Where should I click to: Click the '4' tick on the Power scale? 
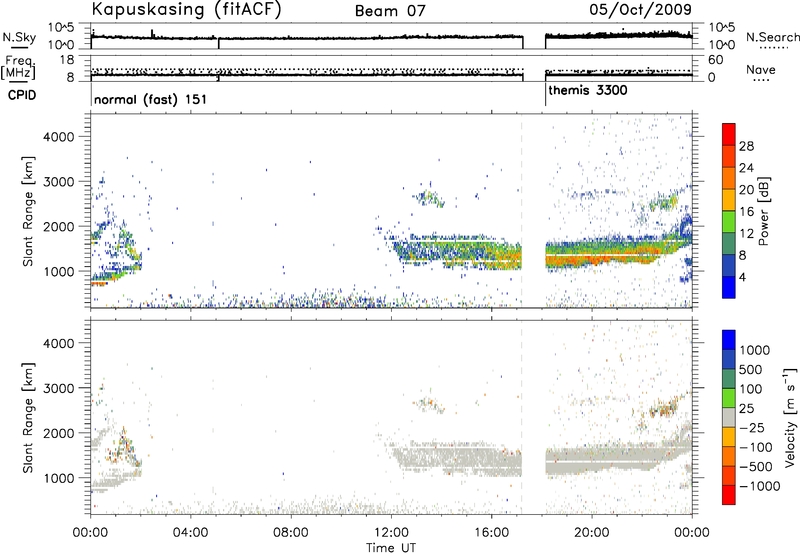(743, 277)
